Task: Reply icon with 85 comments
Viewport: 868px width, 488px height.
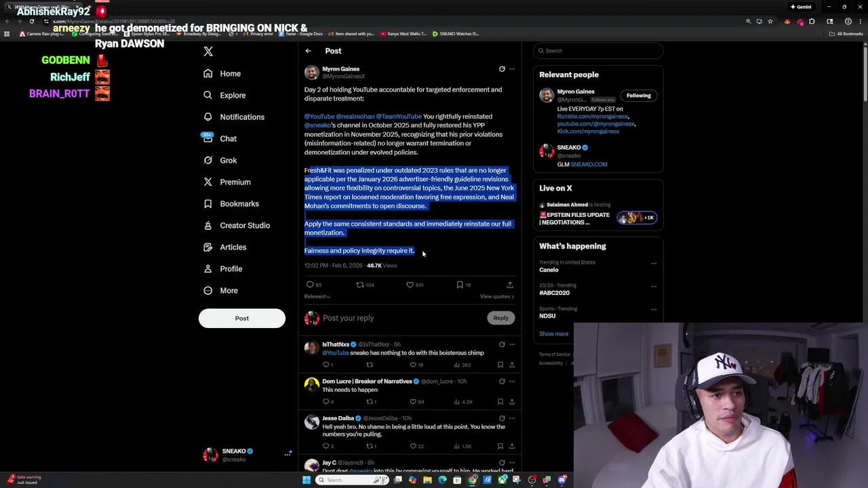Action: point(310,285)
